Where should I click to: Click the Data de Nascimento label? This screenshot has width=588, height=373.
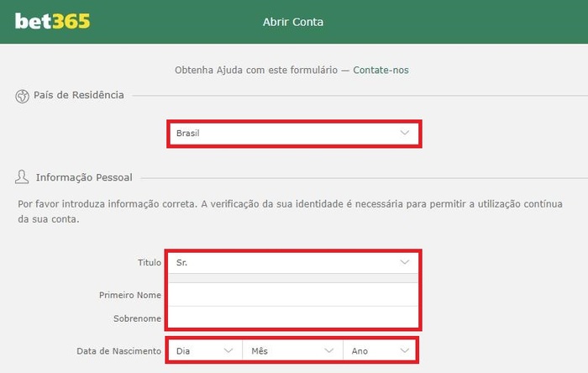point(119,351)
